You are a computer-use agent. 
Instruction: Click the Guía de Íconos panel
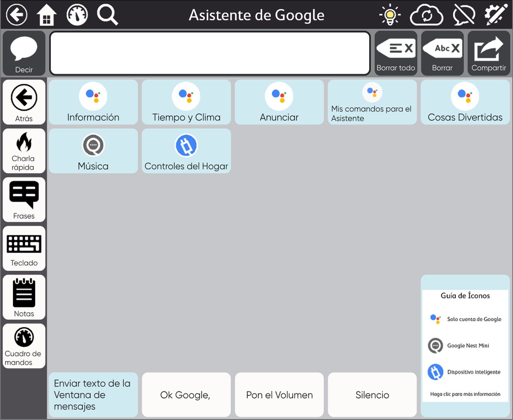click(x=465, y=346)
